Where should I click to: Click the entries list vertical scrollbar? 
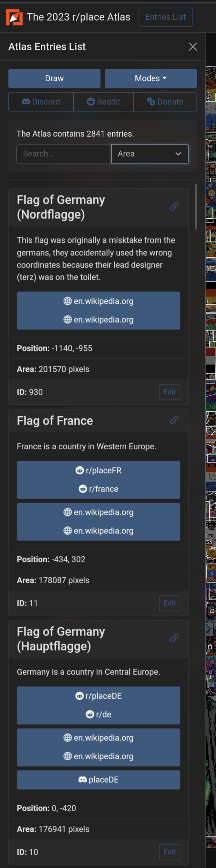(196, 207)
